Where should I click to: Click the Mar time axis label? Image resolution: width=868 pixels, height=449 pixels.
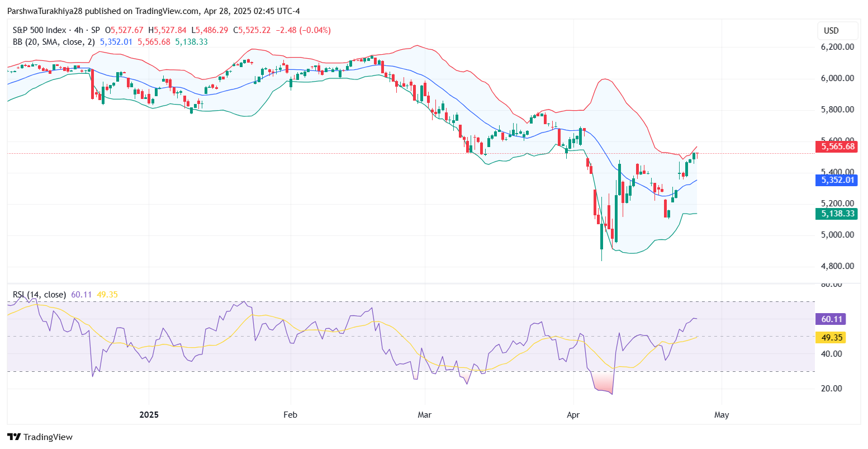pos(425,415)
